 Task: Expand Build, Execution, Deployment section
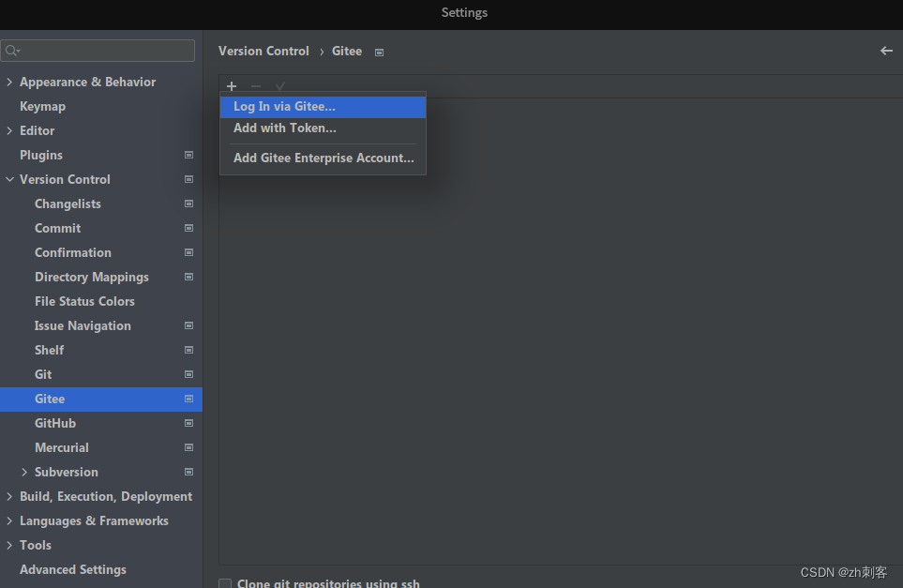tap(9, 496)
